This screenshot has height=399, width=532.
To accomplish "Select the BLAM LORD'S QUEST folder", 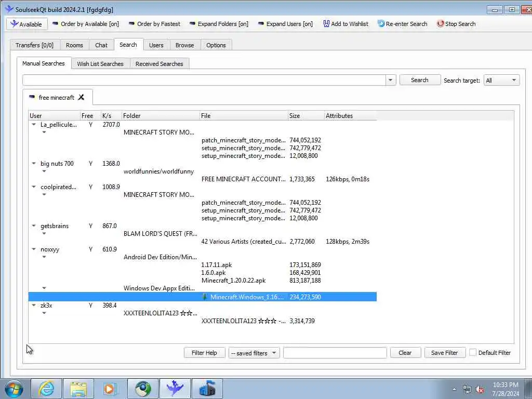I will click(160, 234).
